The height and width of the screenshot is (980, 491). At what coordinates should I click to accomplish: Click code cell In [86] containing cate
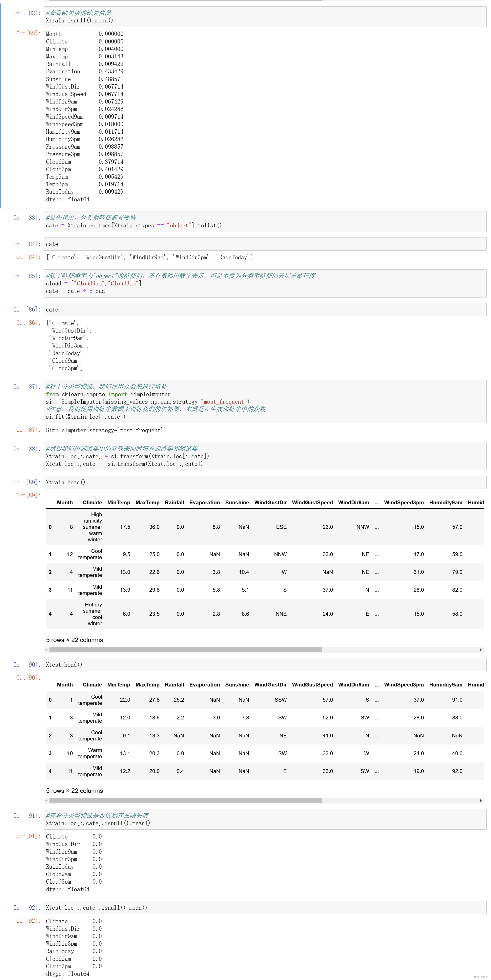click(x=265, y=309)
